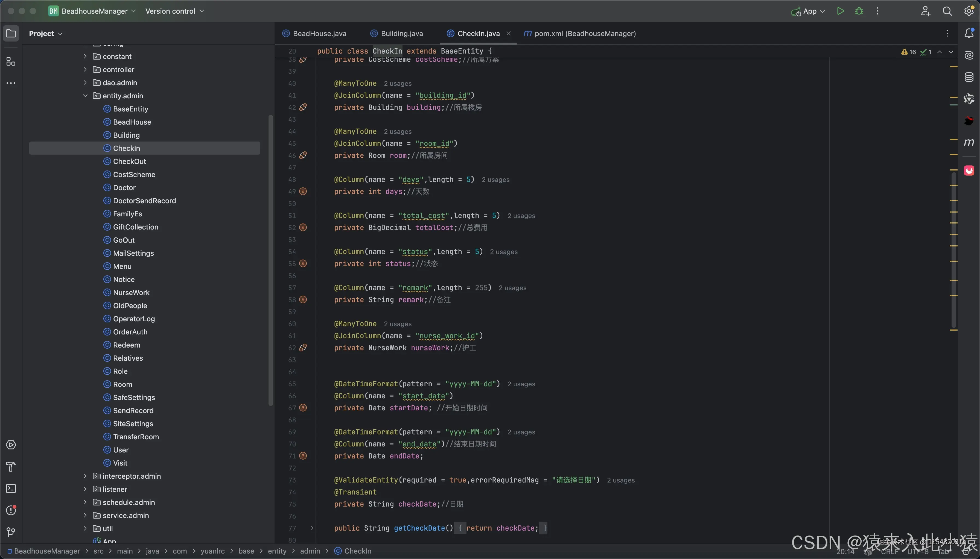The image size is (980, 559).
Task: Click the 16 warnings indicator
Action: [x=908, y=52]
